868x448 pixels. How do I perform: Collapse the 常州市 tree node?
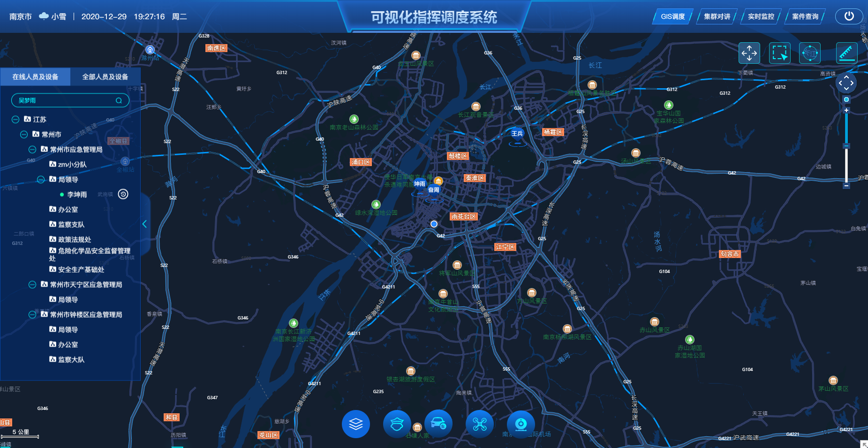[24, 134]
